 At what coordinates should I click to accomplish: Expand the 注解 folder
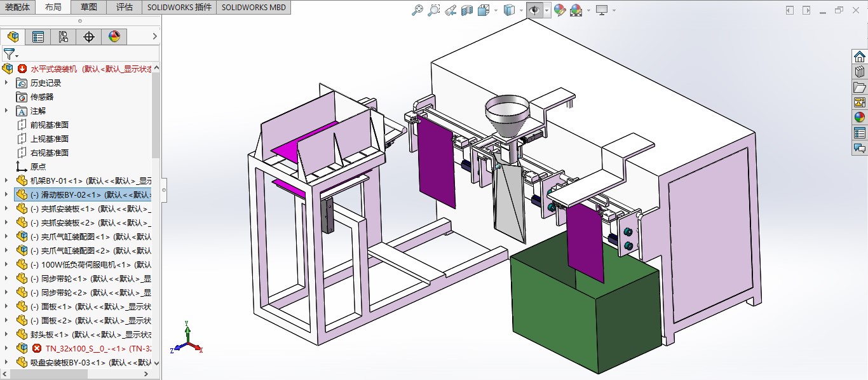point(7,111)
